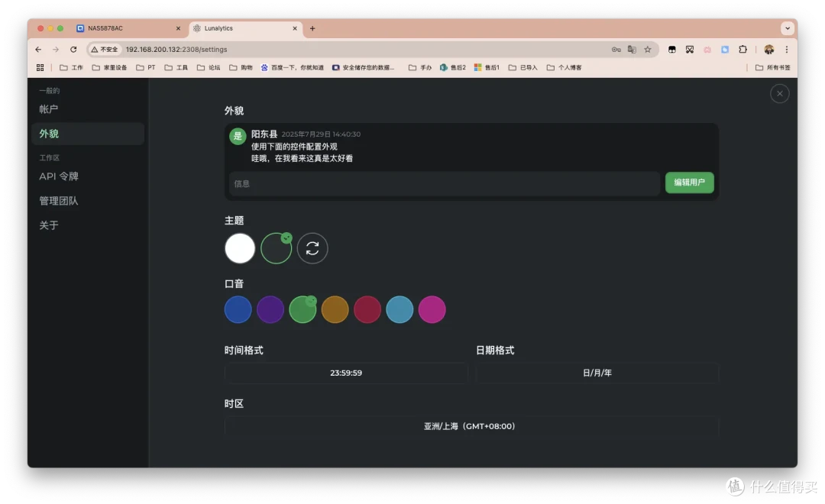Click the black mask extension icon
This screenshot has height=504, width=825.
click(672, 50)
